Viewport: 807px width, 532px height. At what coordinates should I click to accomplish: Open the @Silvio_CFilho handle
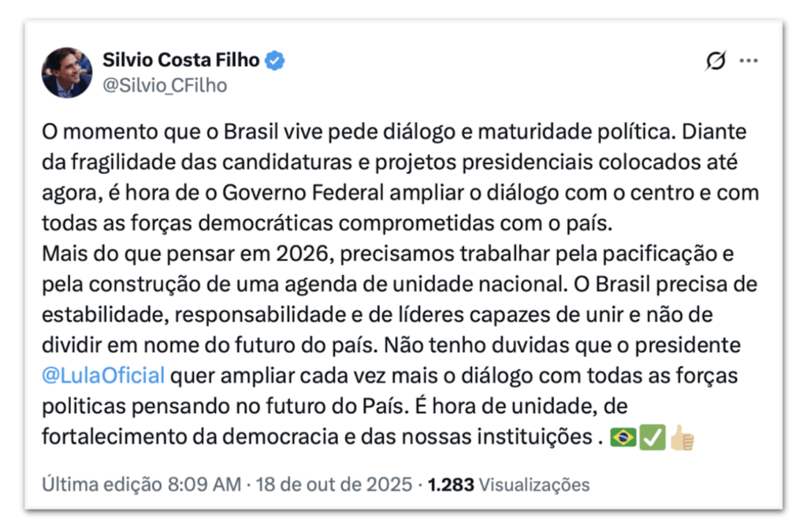point(165,85)
